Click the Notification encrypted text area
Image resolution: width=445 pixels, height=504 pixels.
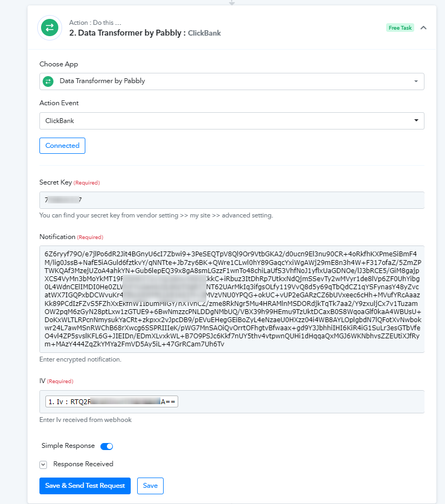[x=232, y=299]
